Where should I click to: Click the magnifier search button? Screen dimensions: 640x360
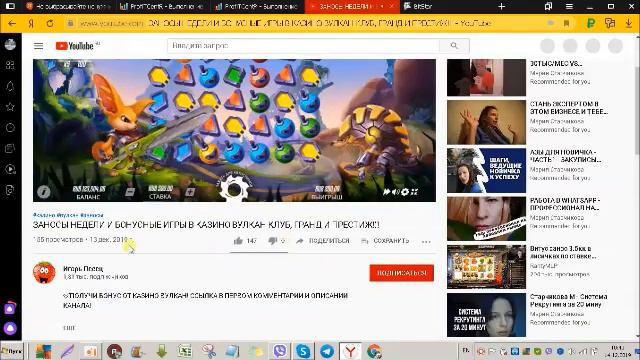[x=454, y=46]
